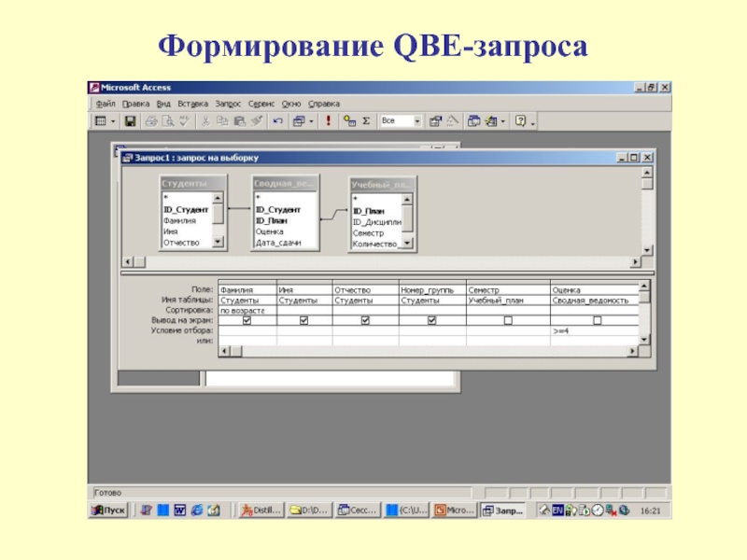Open the Вид menu
The height and width of the screenshot is (560, 747).
163,104
